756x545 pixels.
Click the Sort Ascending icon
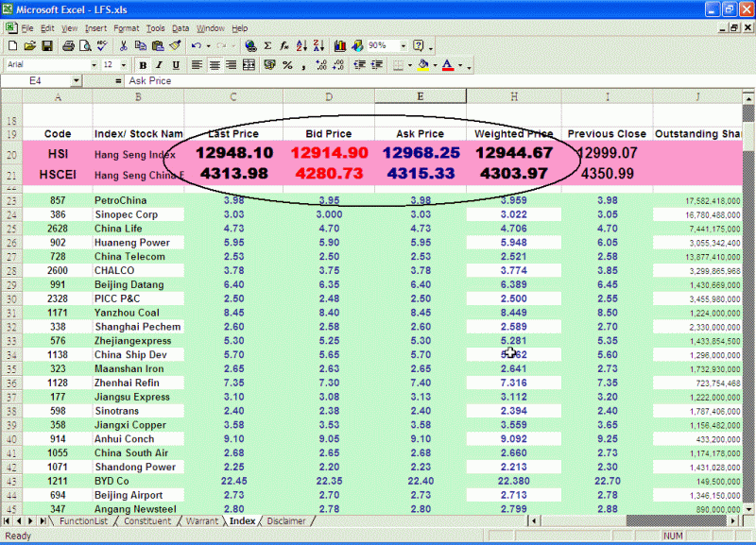pyautogui.click(x=301, y=45)
